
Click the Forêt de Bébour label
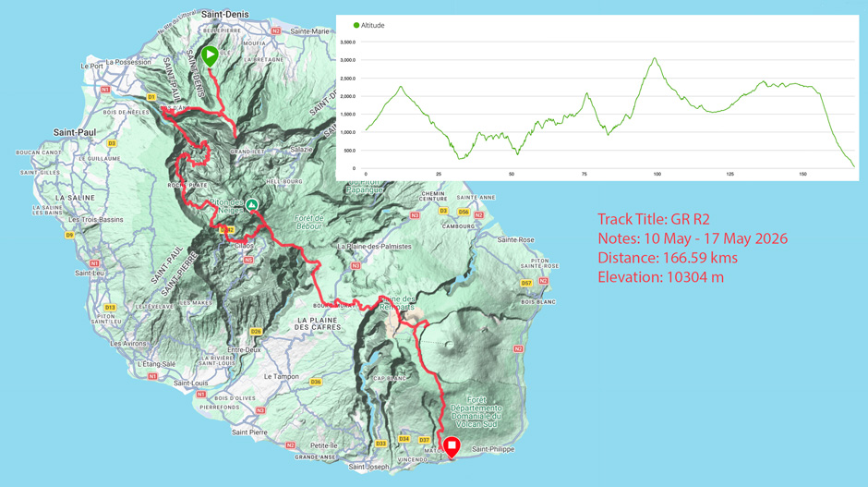[309, 222]
